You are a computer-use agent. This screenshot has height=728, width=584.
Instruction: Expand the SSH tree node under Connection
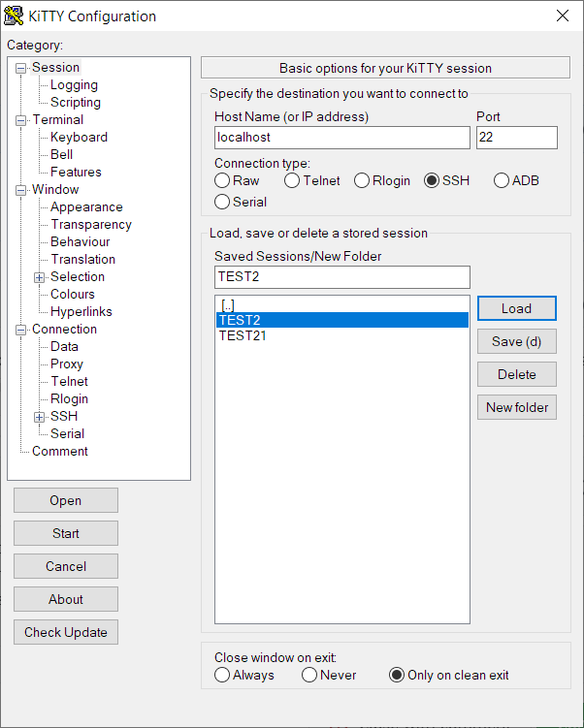point(40,417)
